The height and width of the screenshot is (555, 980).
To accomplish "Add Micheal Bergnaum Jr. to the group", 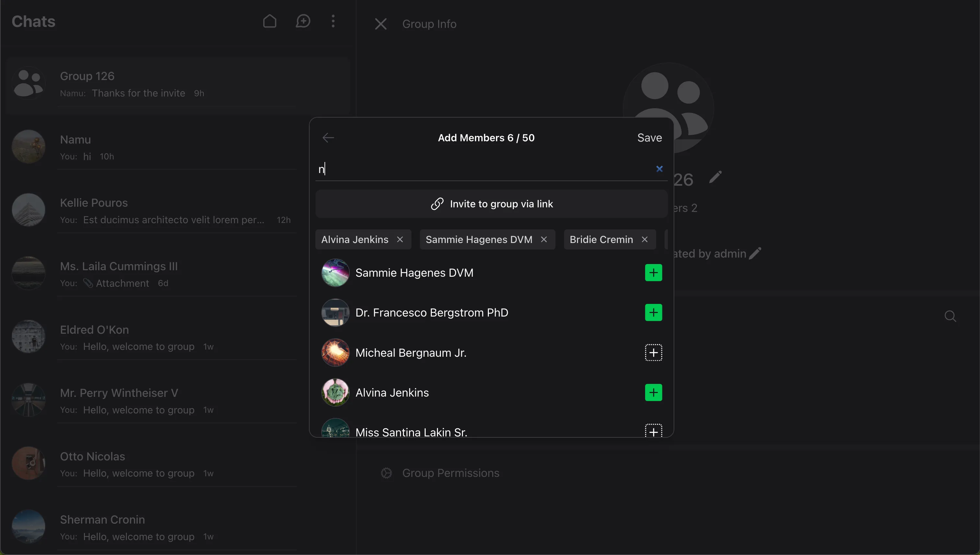I will tap(653, 353).
